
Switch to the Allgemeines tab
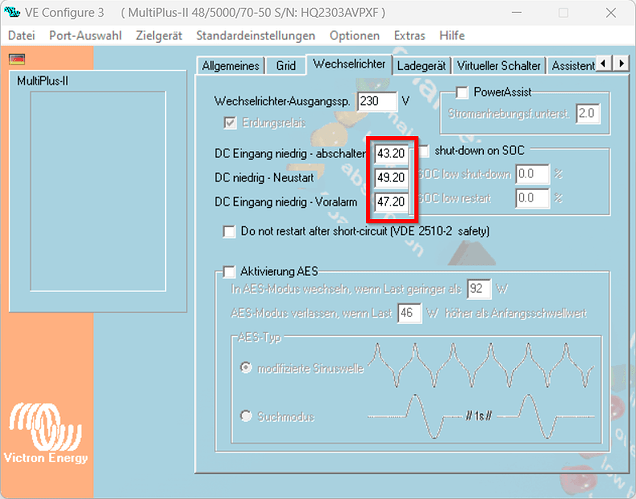pos(230,66)
